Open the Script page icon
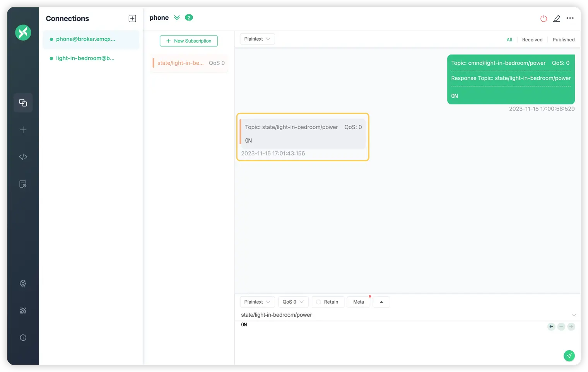The width and height of the screenshot is (588, 372). click(x=23, y=157)
